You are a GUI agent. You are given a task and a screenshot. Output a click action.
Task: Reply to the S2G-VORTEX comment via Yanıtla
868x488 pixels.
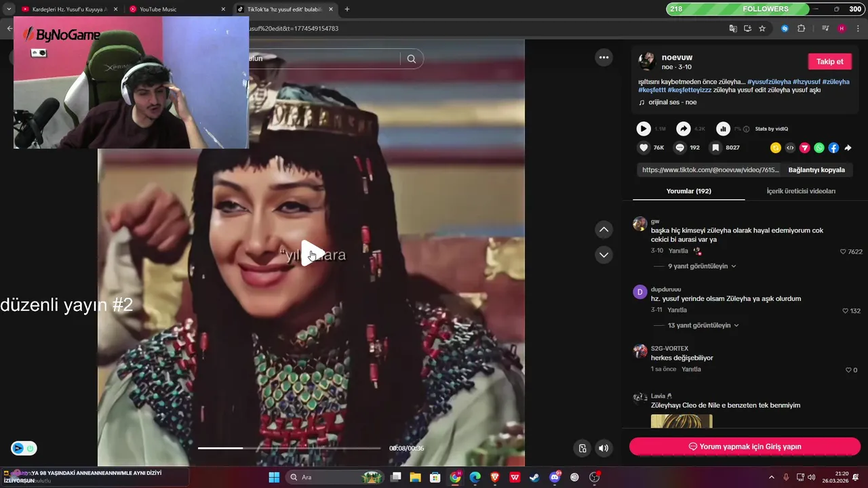click(x=691, y=369)
